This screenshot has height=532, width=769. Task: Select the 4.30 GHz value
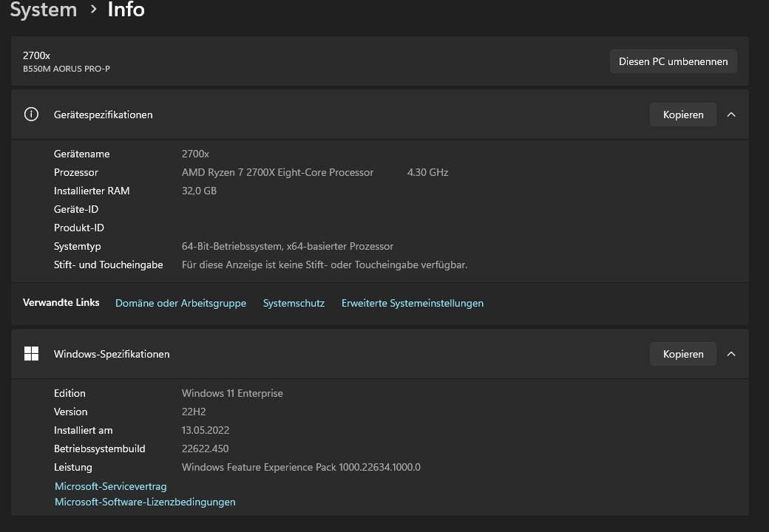click(427, 172)
